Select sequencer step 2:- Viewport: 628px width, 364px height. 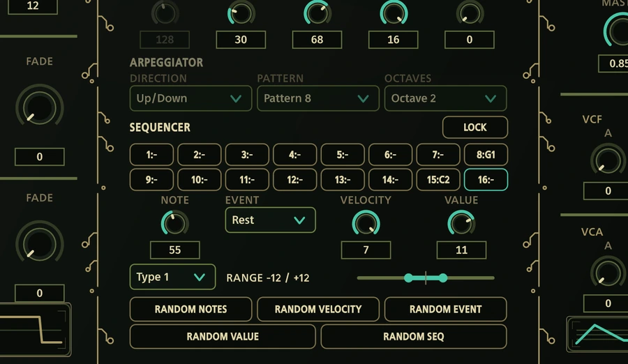pyautogui.click(x=200, y=155)
